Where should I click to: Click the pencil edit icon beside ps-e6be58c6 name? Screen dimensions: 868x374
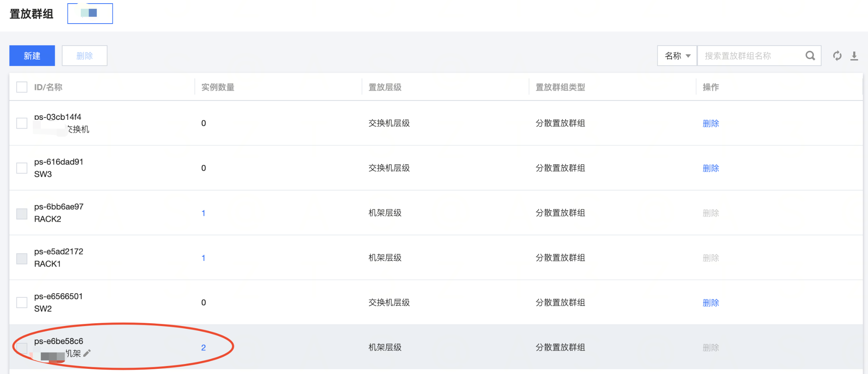point(87,353)
